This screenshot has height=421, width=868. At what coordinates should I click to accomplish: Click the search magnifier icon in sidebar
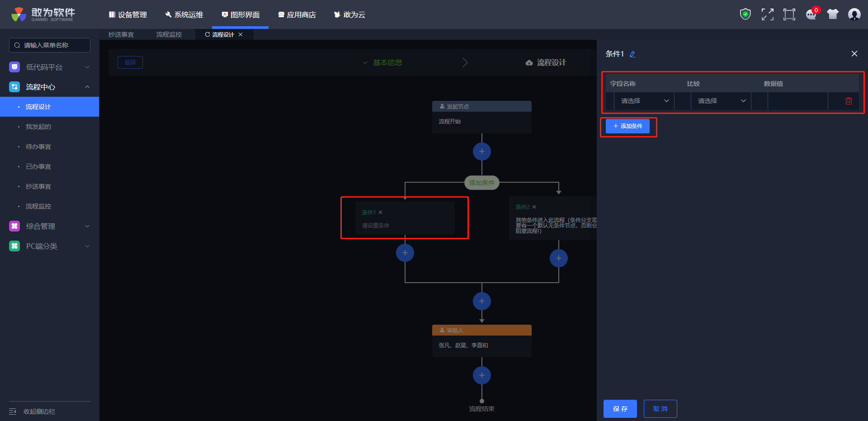click(x=17, y=45)
